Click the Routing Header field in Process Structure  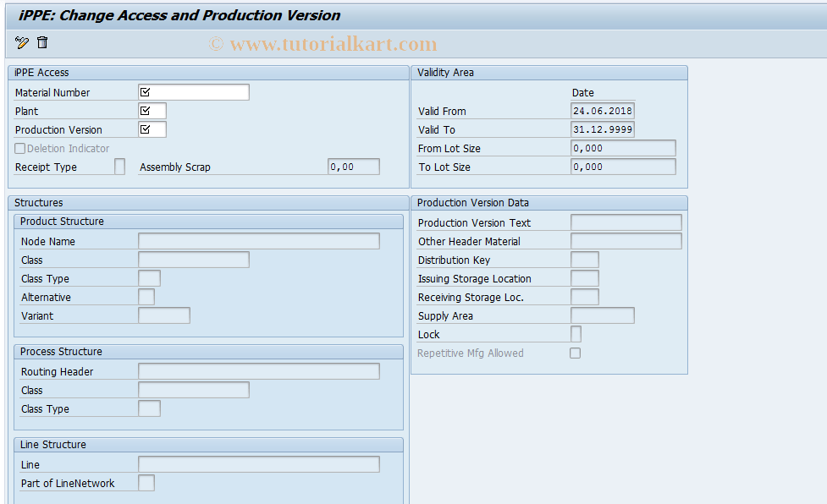pyautogui.click(x=258, y=370)
